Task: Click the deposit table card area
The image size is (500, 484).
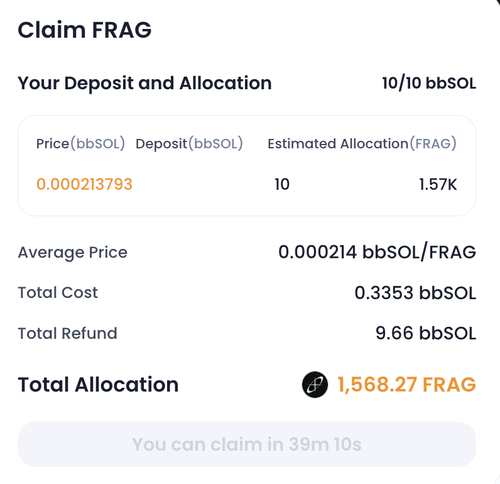Action: (x=247, y=166)
